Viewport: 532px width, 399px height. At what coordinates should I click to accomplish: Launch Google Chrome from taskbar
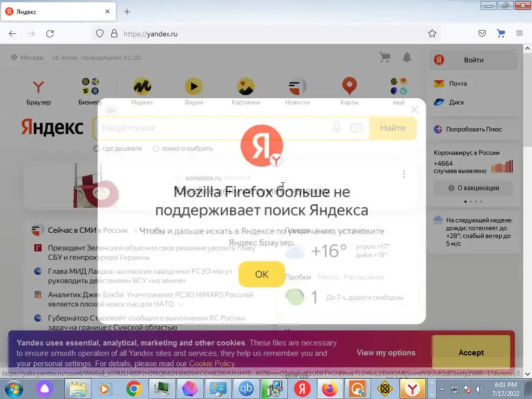pos(134,389)
